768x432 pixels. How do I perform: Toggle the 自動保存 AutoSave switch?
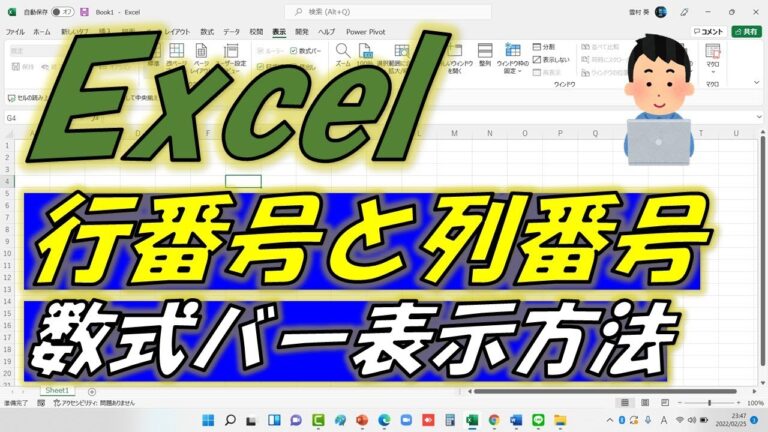tap(63, 12)
